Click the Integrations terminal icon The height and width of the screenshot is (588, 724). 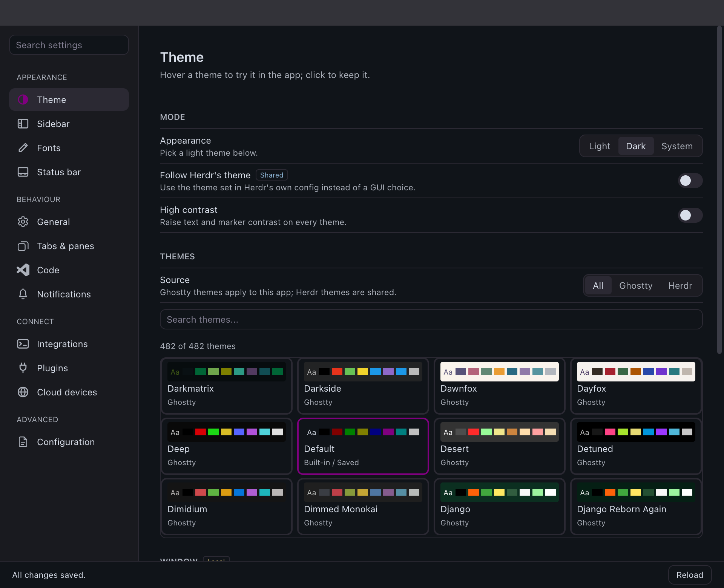coord(23,344)
